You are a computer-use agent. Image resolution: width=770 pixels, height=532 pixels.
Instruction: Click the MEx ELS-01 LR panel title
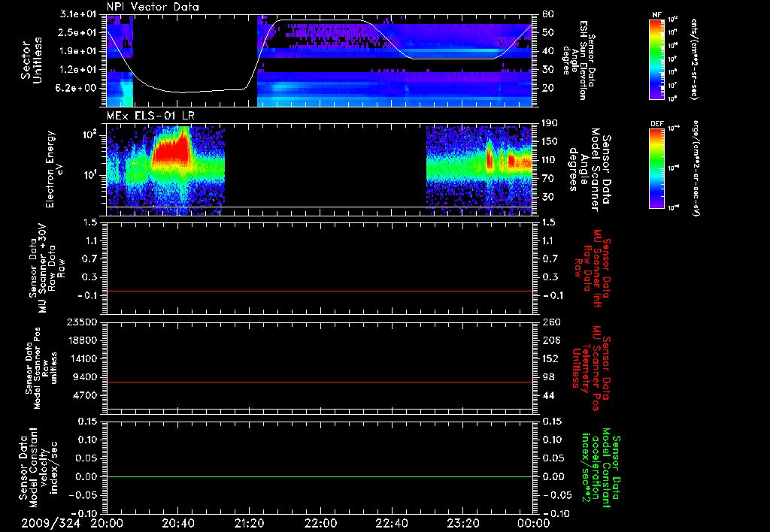point(150,116)
